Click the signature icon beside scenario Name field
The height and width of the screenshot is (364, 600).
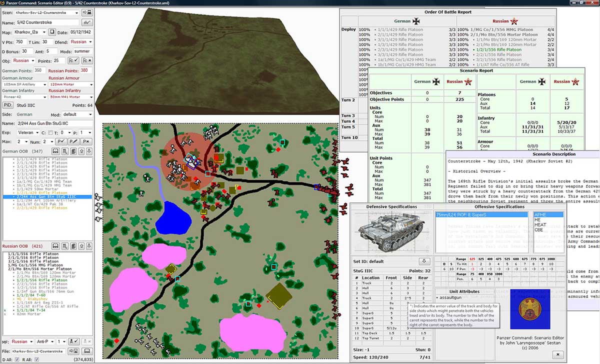(87, 22)
